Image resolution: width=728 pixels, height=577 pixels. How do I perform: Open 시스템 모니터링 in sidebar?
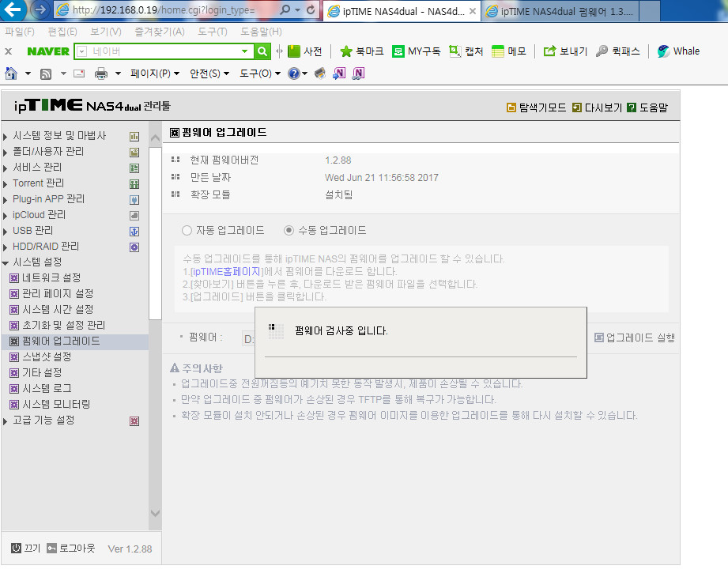coord(56,404)
